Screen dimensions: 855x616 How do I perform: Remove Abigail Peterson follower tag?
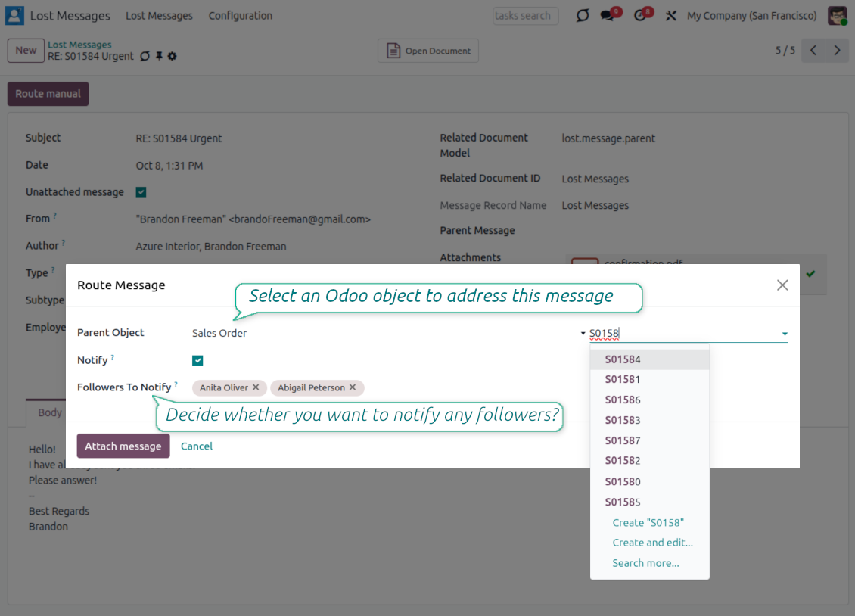pos(353,387)
